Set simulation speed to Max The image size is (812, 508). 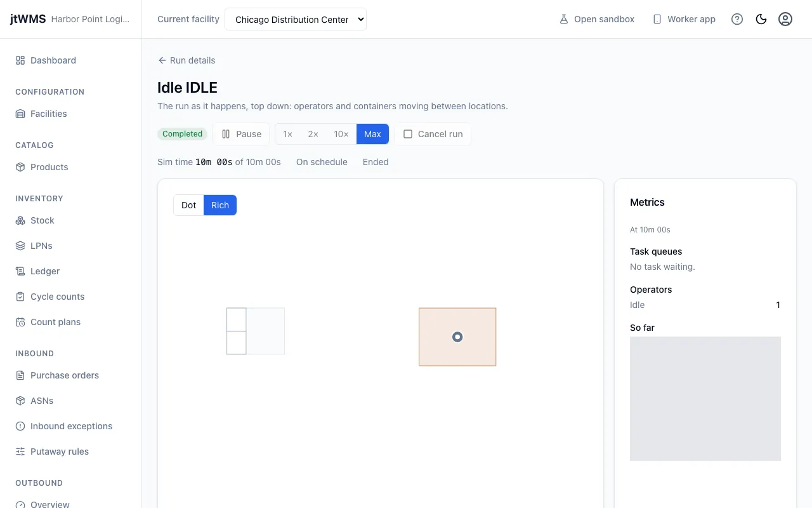click(x=372, y=134)
